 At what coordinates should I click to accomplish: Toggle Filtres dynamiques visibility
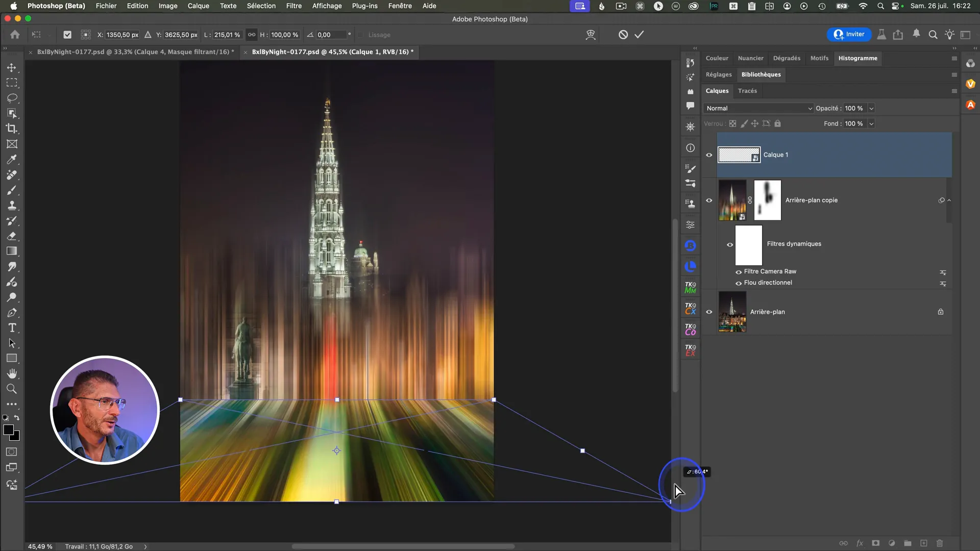pos(730,245)
